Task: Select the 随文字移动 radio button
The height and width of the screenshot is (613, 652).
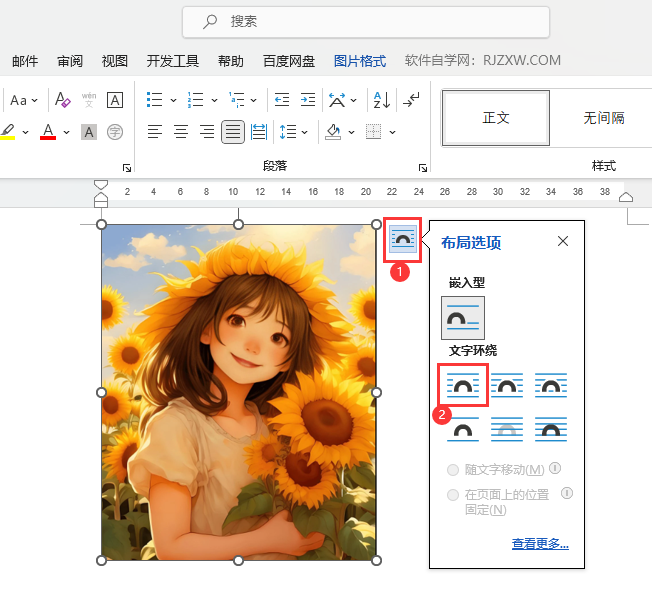Action: click(x=454, y=470)
